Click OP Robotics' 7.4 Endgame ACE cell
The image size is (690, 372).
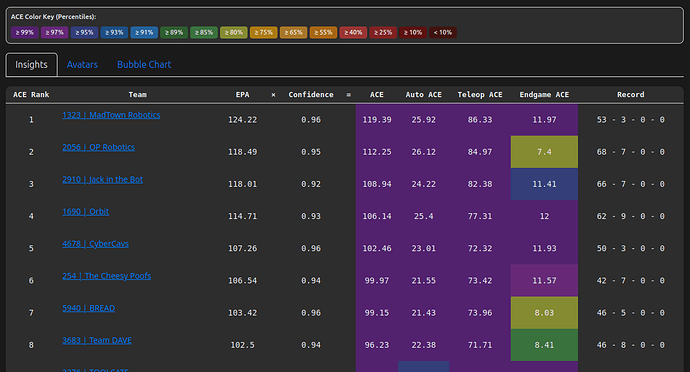click(x=544, y=152)
